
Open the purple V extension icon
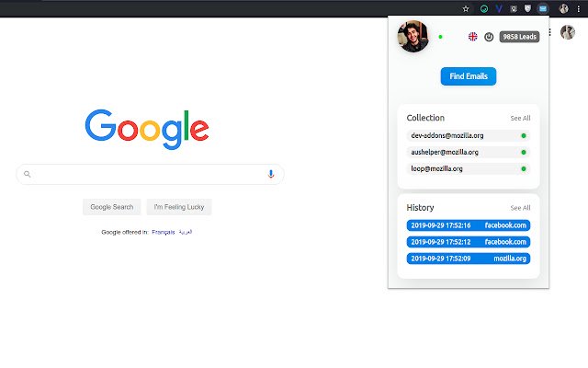pyautogui.click(x=499, y=8)
